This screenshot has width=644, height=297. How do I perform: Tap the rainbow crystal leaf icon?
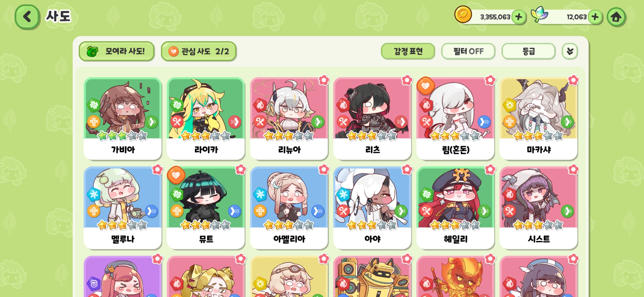(539, 14)
